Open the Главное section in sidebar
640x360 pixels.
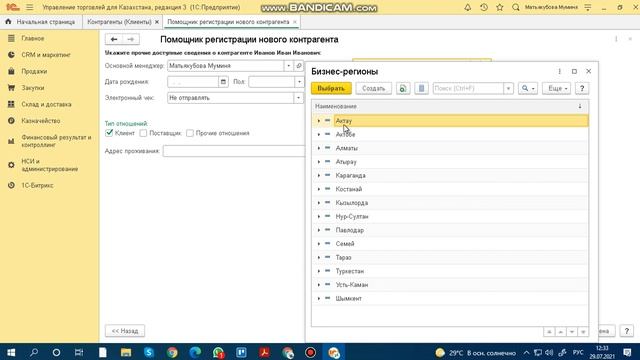(x=33, y=38)
